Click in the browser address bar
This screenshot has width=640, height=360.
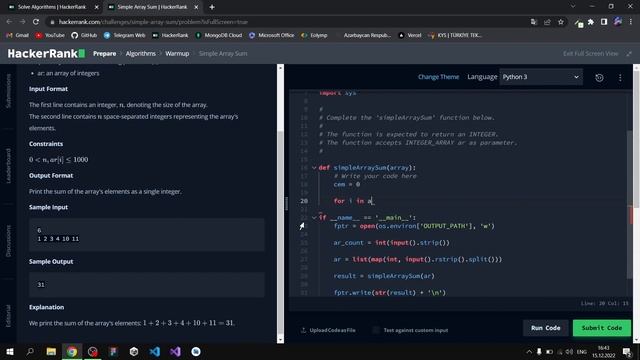click(x=286, y=22)
